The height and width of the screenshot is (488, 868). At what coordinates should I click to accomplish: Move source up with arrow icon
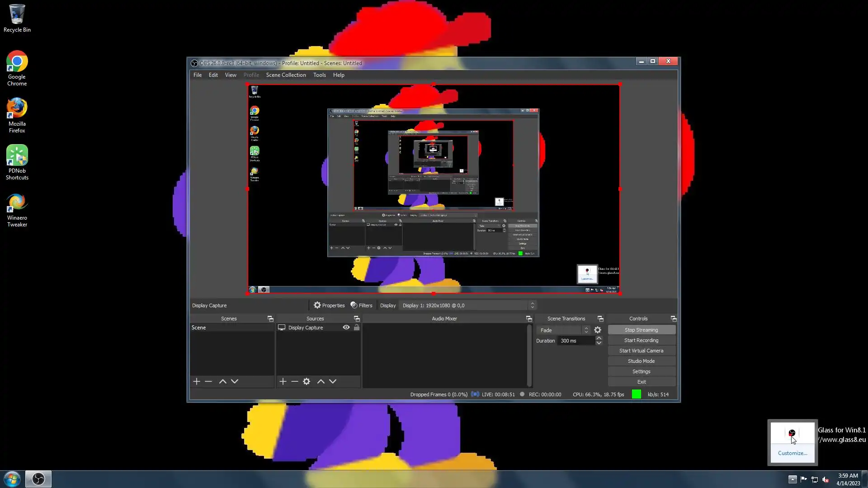pos(321,381)
